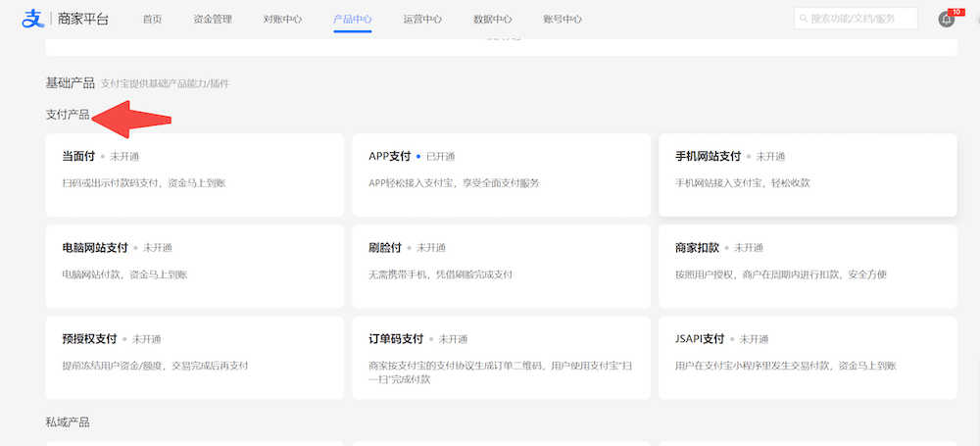Click the search magnifier icon
The image size is (980, 446).
pos(806,19)
